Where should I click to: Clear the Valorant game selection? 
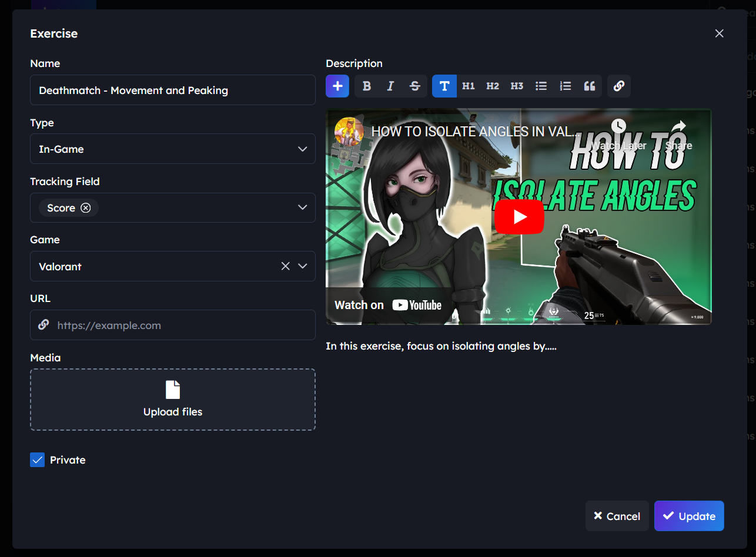[286, 266]
